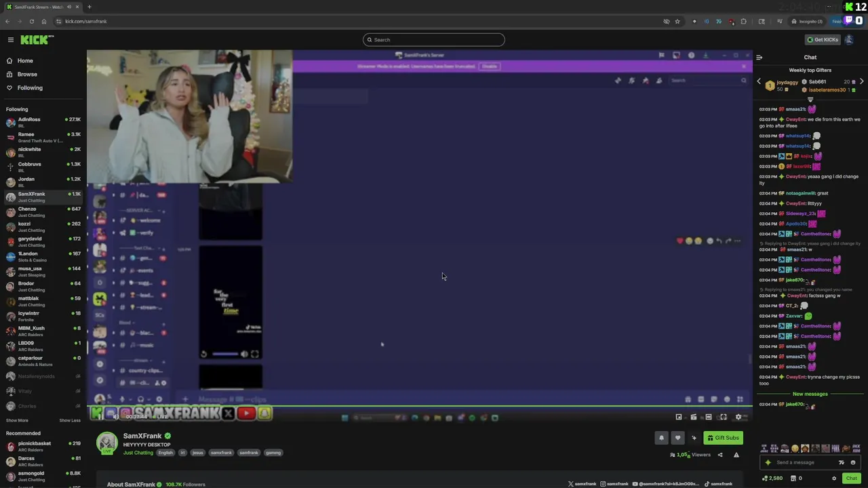Show previous weekly top gifter

pyautogui.click(x=759, y=81)
